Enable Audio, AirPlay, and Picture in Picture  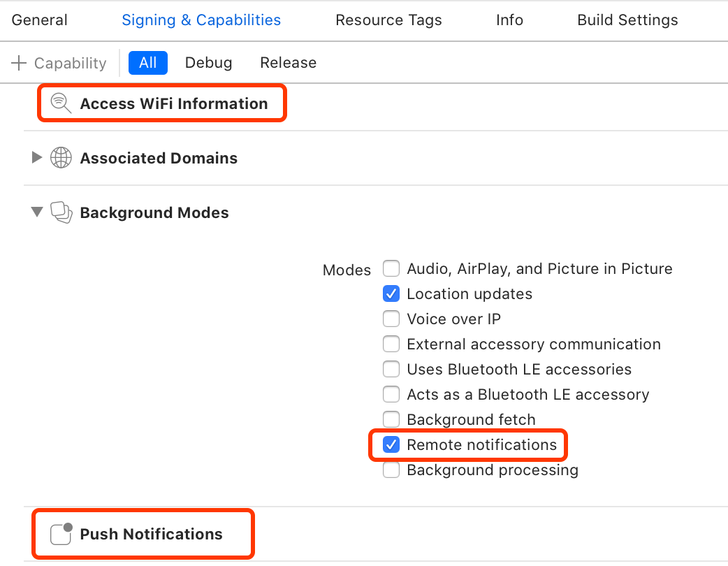tap(391, 269)
